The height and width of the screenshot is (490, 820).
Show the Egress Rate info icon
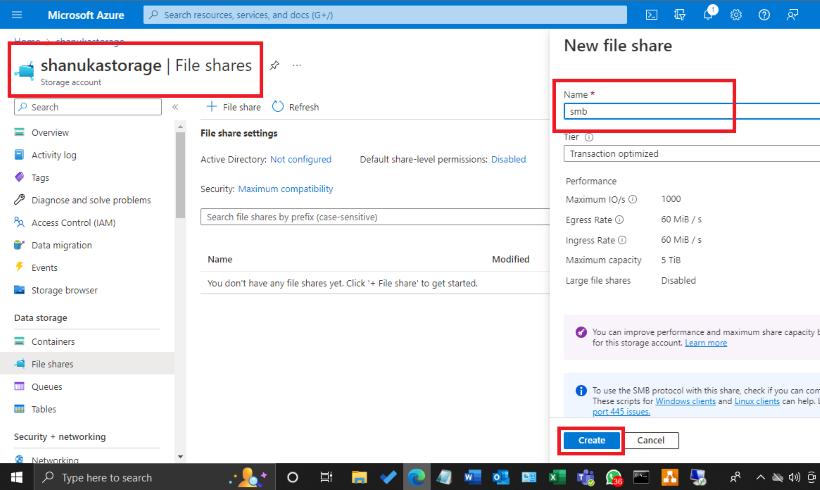coord(619,220)
